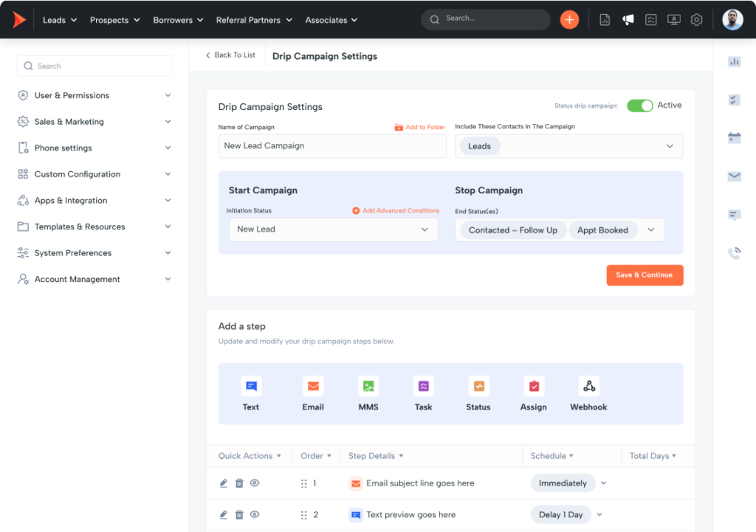Open the reports document icon in top bar

(x=605, y=20)
